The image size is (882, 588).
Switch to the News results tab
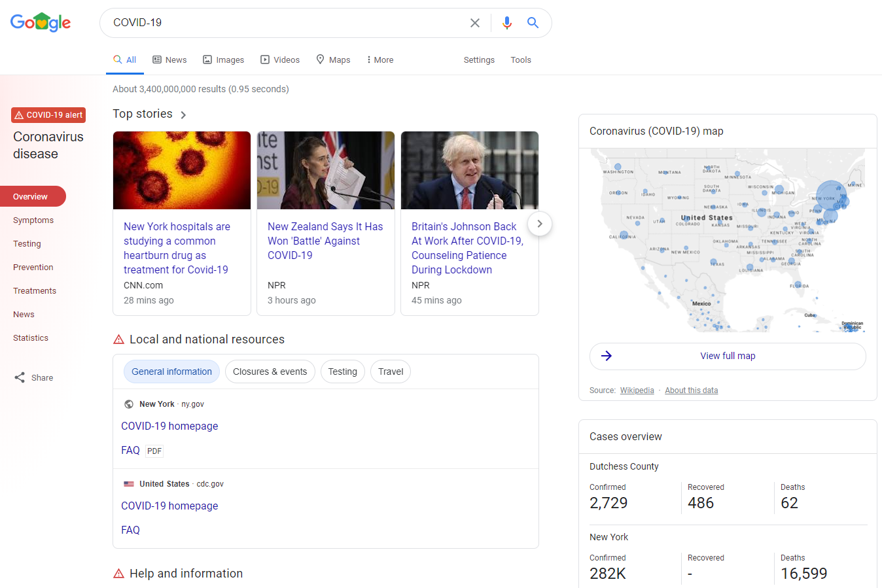[x=169, y=60]
